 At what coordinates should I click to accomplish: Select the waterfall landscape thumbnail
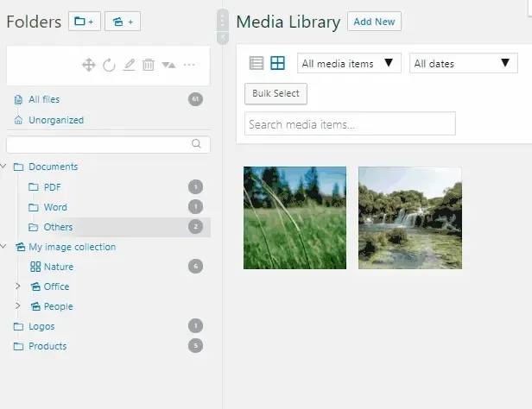click(x=410, y=217)
